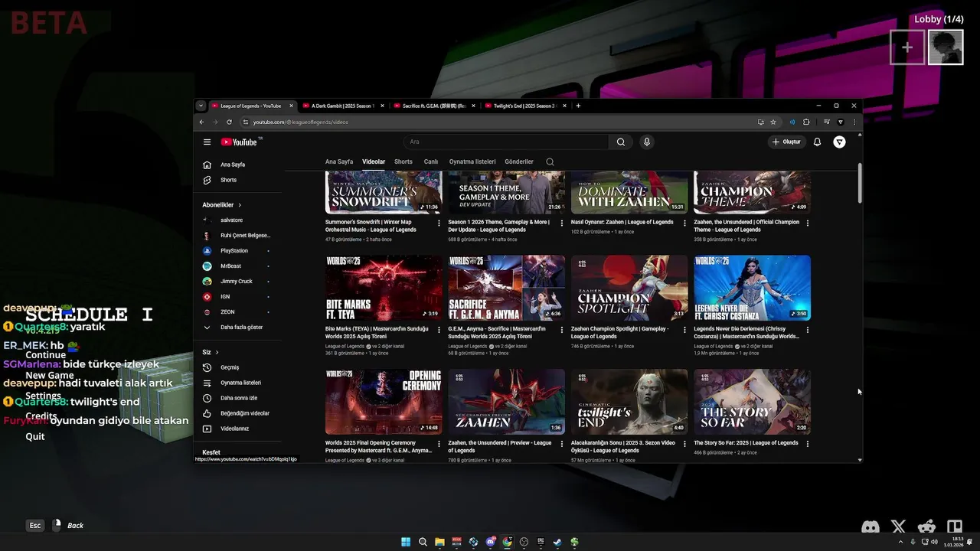
Task: Open Beğendiğim videolar in sidebar
Action: (x=239, y=413)
